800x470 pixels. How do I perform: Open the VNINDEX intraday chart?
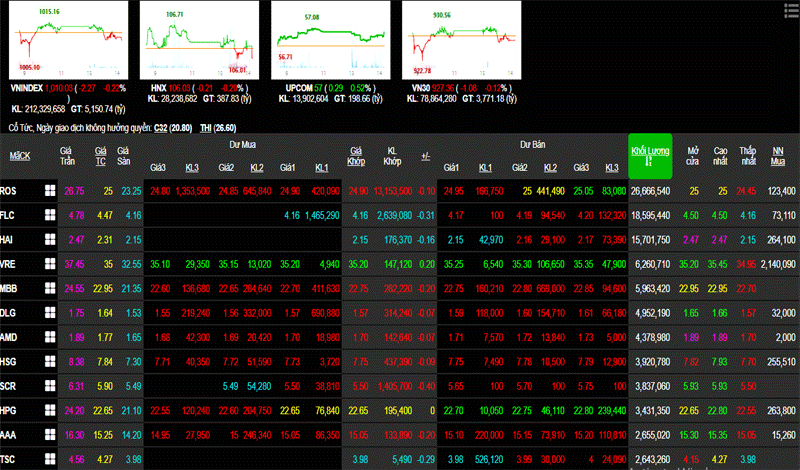68,40
